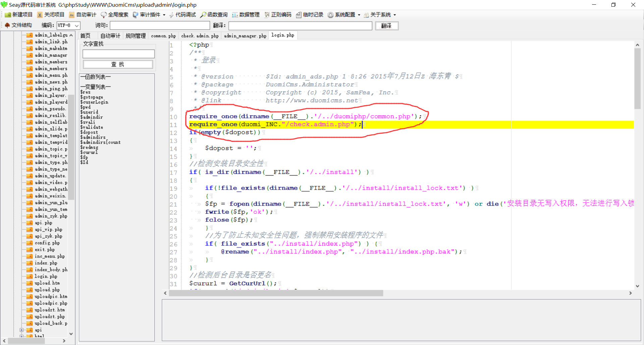
Task: Expand the 关于系统 dropdown arrow
Action: click(x=395, y=15)
